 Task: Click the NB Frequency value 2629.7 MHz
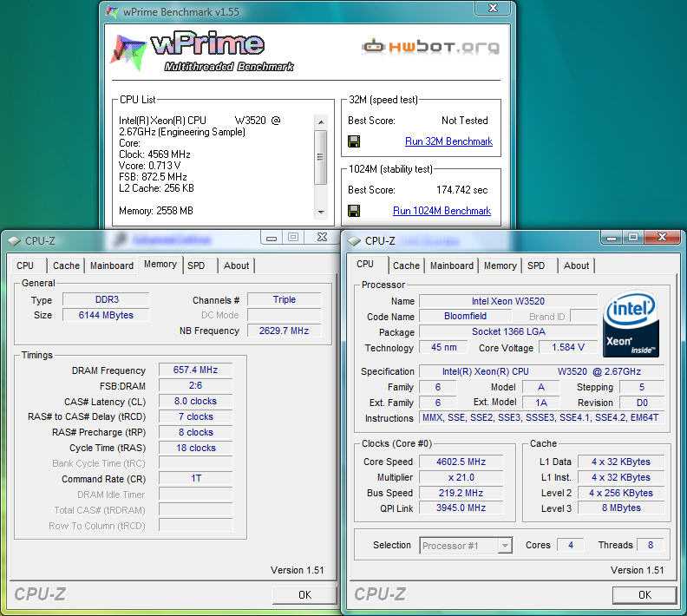(284, 331)
